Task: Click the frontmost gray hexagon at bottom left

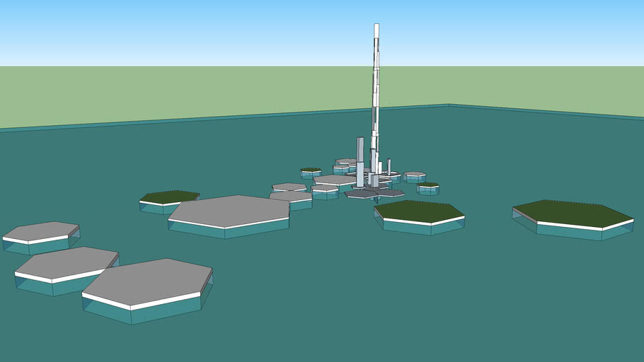Action: pyautogui.click(x=147, y=282)
